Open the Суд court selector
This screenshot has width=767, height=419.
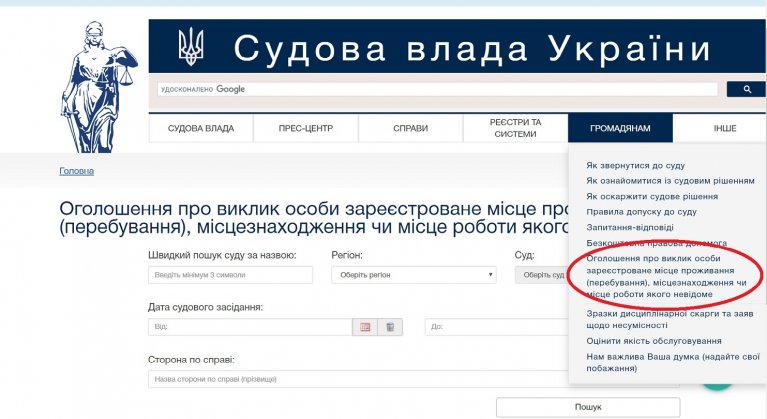click(x=542, y=275)
